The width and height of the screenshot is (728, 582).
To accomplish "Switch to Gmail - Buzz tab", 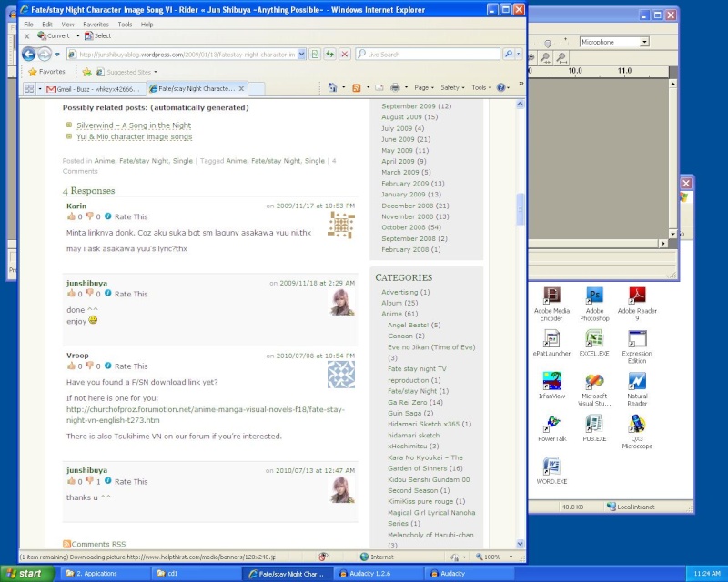I will [x=95, y=88].
